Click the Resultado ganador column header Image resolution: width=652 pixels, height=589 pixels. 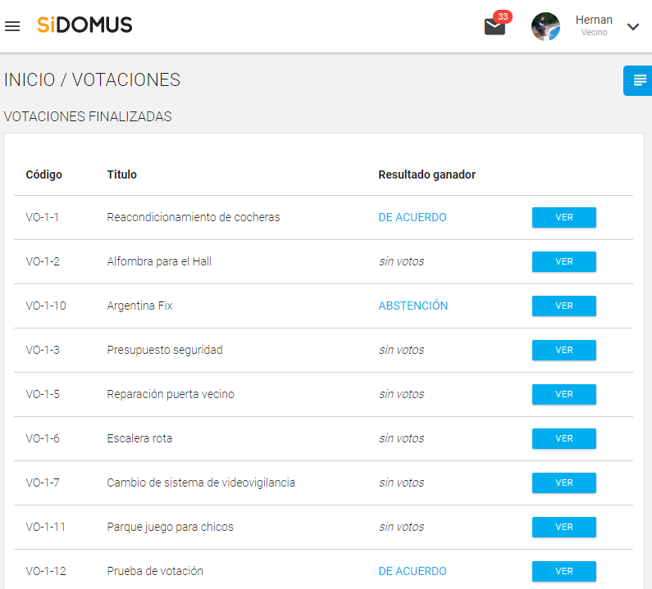point(427,175)
